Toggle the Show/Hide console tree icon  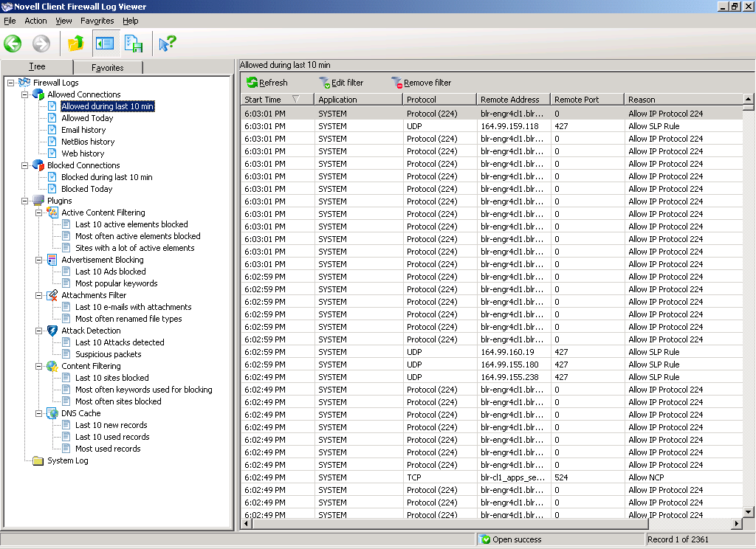[x=105, y=44]
